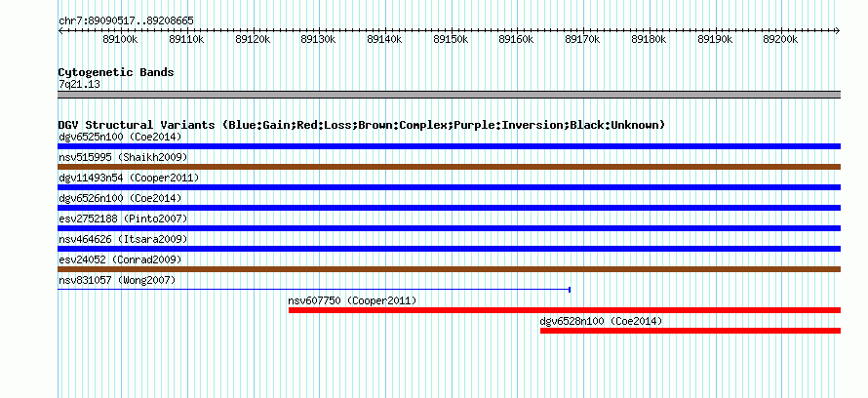Click the esv24052 (Conrad2009) label

coord(120,259)
